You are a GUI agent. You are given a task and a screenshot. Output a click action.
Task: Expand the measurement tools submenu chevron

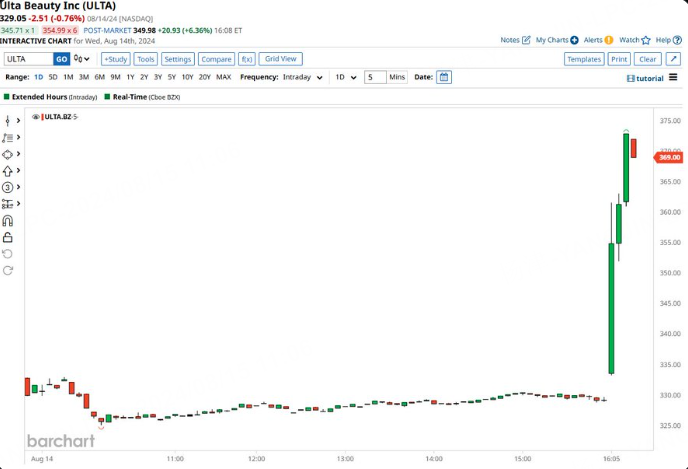[18, 204]
